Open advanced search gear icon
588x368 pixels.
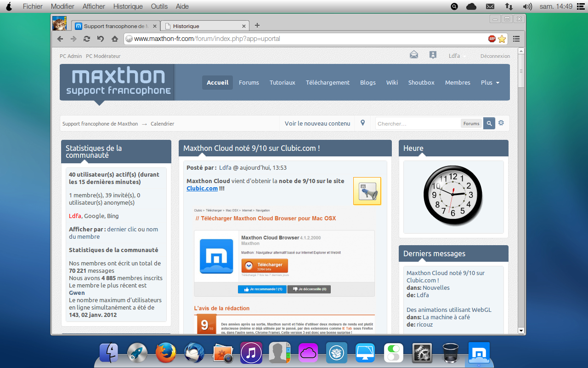pyautogui.click(x=501, y=123)
